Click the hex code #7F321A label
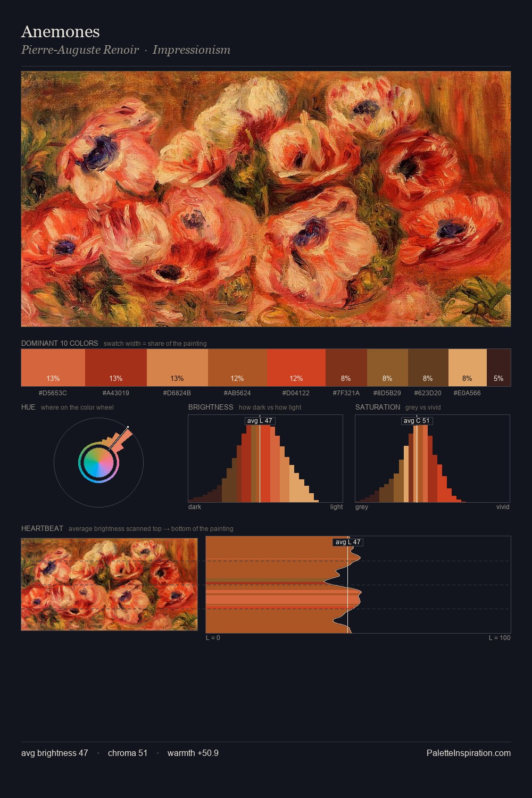 click(346, 393)
